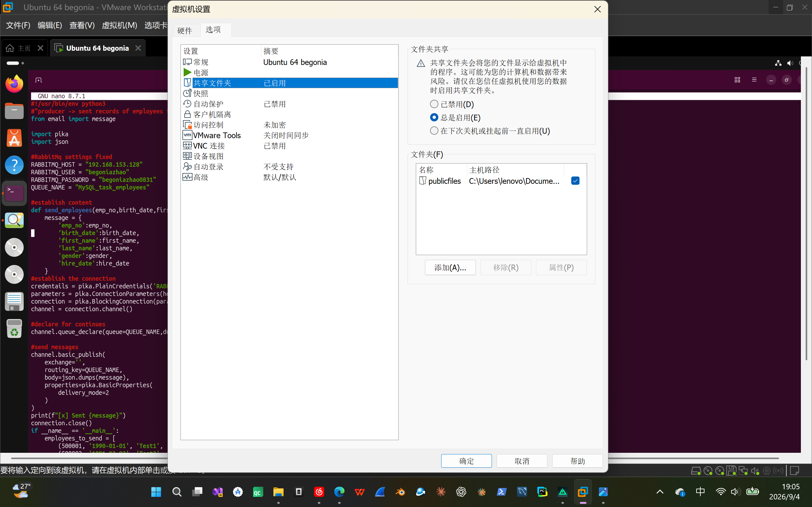Click the guest window vertical scrollbar
The width and height of the screenshot is (812, 507).
[806, 213]
